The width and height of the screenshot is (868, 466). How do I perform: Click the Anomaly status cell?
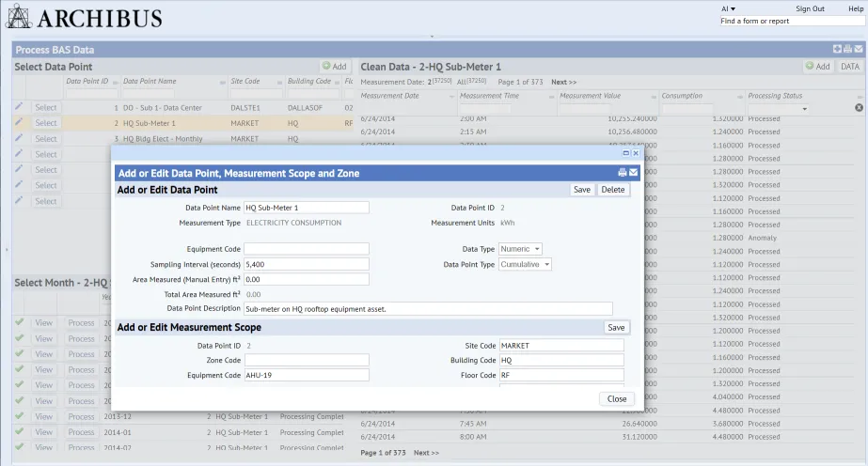[763, 238]
